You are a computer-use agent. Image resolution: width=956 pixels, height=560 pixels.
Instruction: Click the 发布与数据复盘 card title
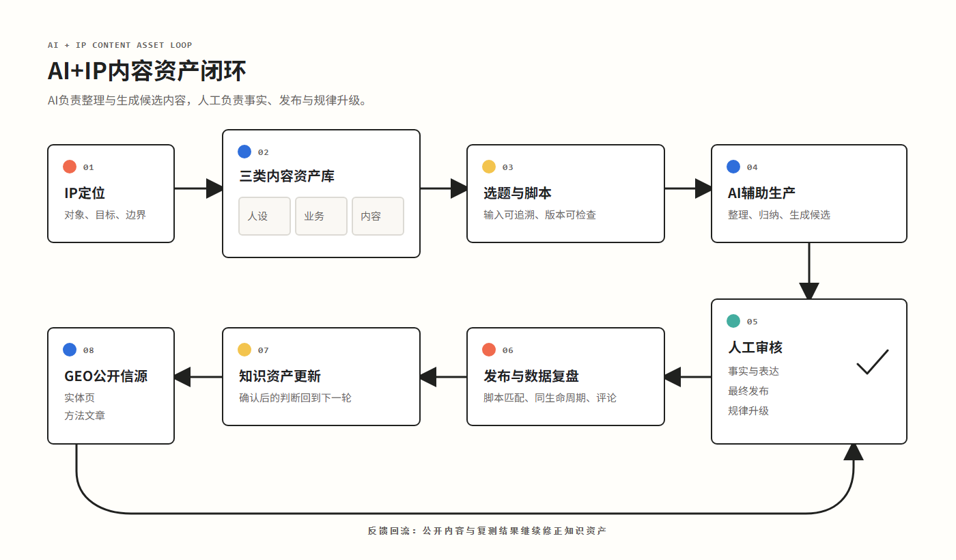tap(531, 376)
